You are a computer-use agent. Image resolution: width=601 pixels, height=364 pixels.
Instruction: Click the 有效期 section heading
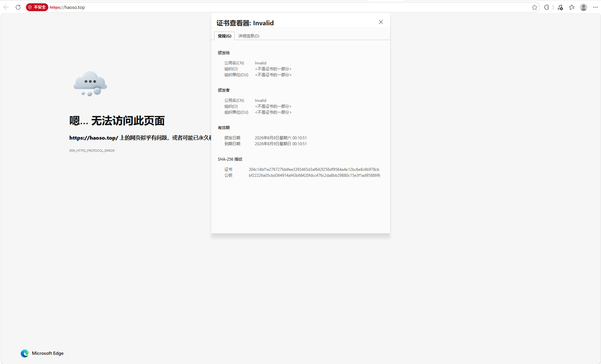224,128
